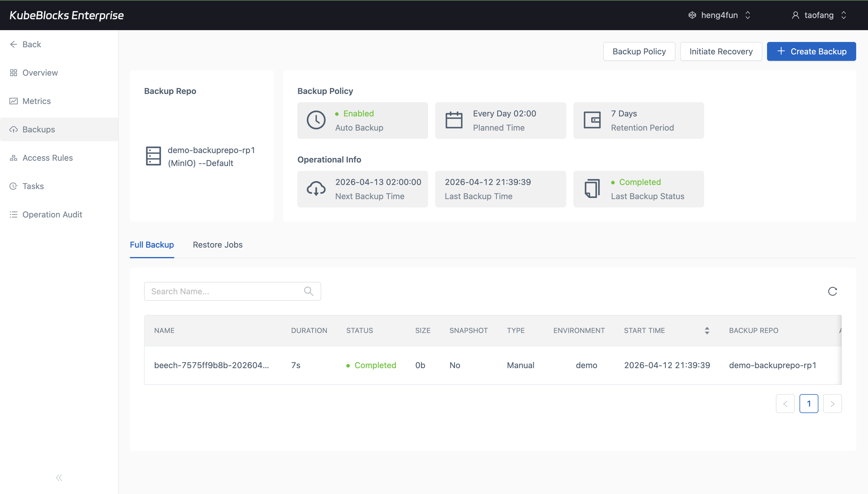Sort by Start Time arrows
868x494 pixels.
point(707,330)
